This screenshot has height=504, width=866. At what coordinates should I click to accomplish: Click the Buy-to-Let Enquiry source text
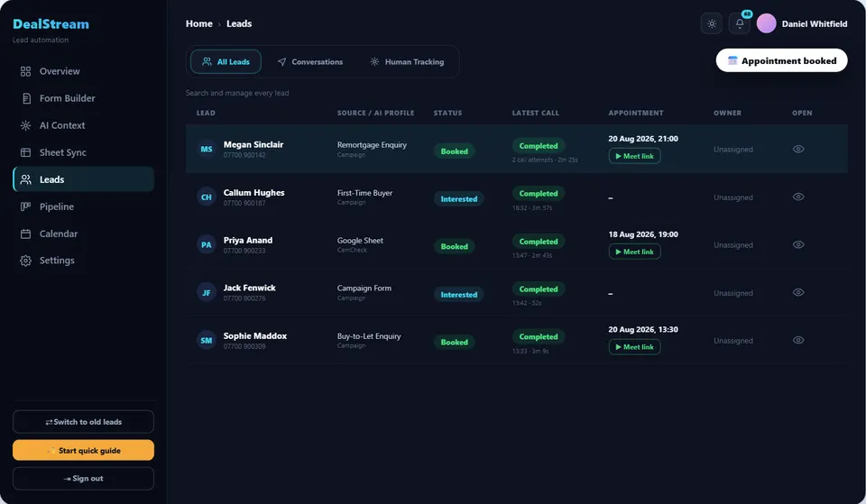pos(369,336)
